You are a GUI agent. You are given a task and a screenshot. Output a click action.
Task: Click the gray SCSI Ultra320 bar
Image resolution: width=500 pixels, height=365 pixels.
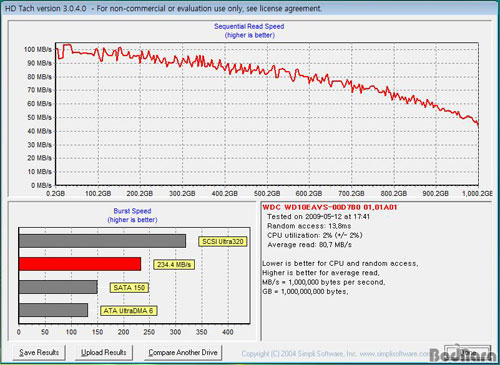[102, 241]
